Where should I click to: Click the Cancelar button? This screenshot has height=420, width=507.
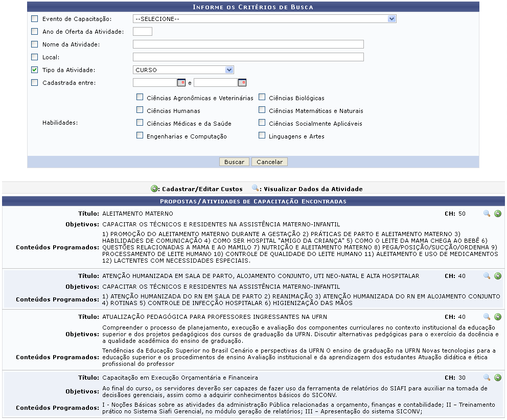[269, 162]
